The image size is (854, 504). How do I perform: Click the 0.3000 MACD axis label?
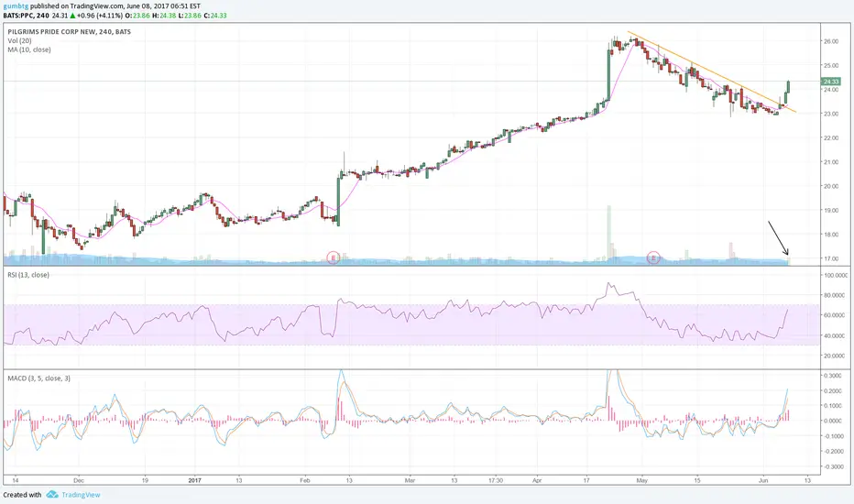point(833,376)
